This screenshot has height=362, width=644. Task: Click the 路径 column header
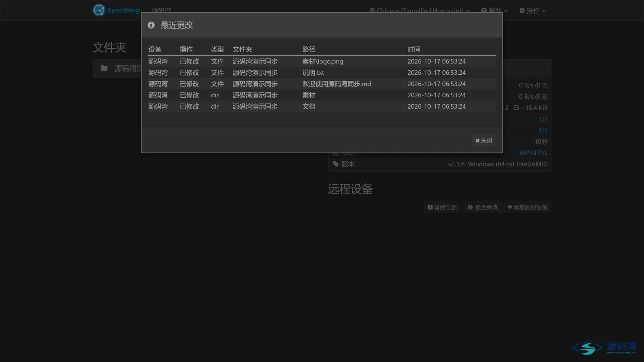[309, 49]
